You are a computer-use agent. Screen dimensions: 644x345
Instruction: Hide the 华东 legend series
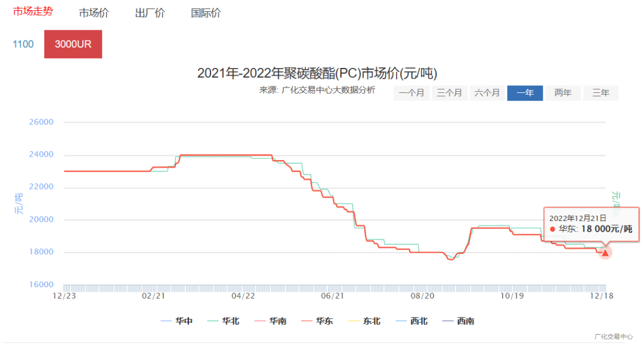coord(317,321)
